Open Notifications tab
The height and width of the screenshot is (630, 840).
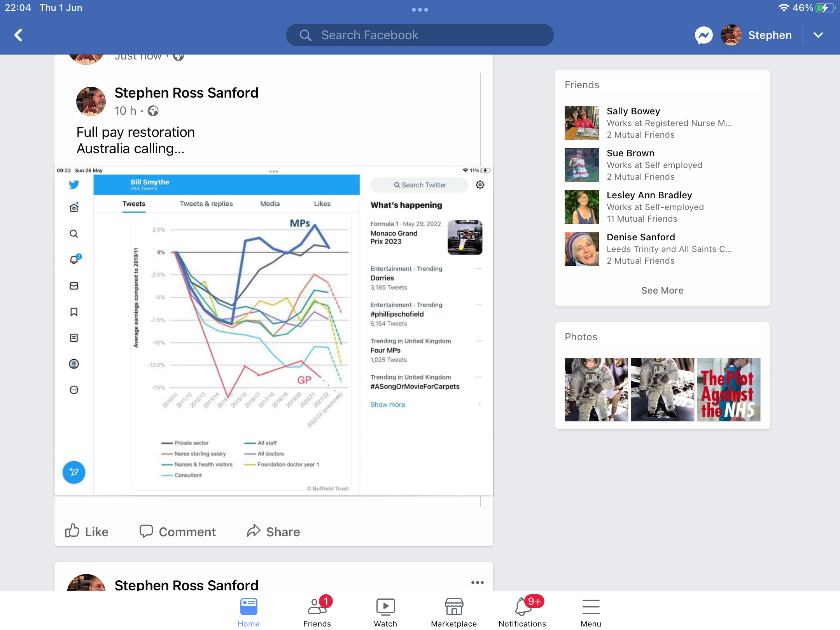point(522,612)
